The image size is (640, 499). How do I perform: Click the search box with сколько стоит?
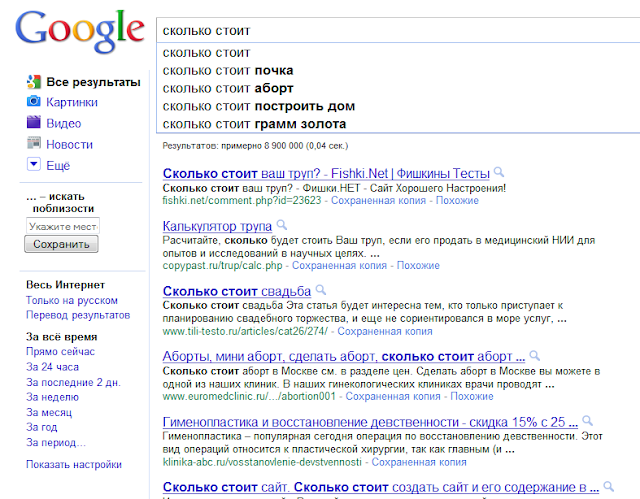click(398, 31)
